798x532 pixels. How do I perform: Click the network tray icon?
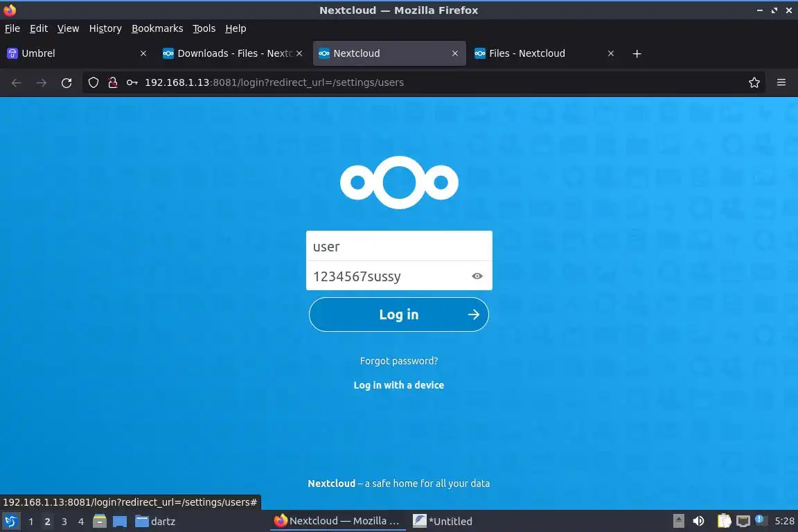pos(743,522)
